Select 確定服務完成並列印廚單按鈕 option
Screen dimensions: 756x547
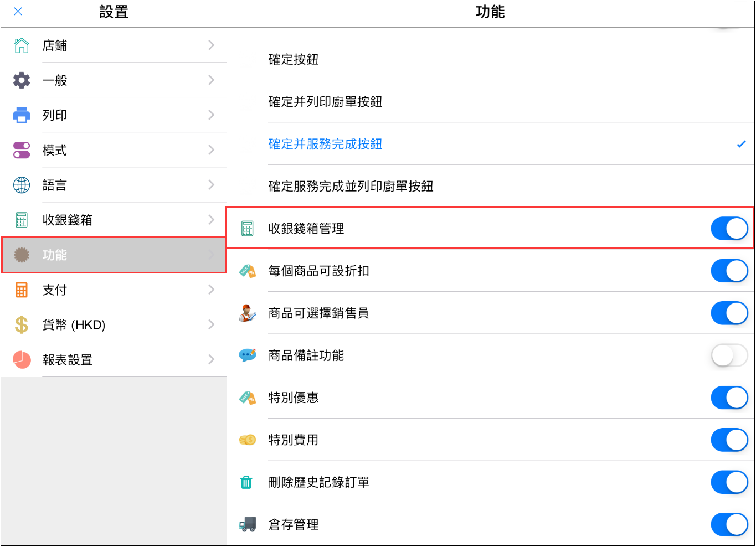click(x=351, y=186)
